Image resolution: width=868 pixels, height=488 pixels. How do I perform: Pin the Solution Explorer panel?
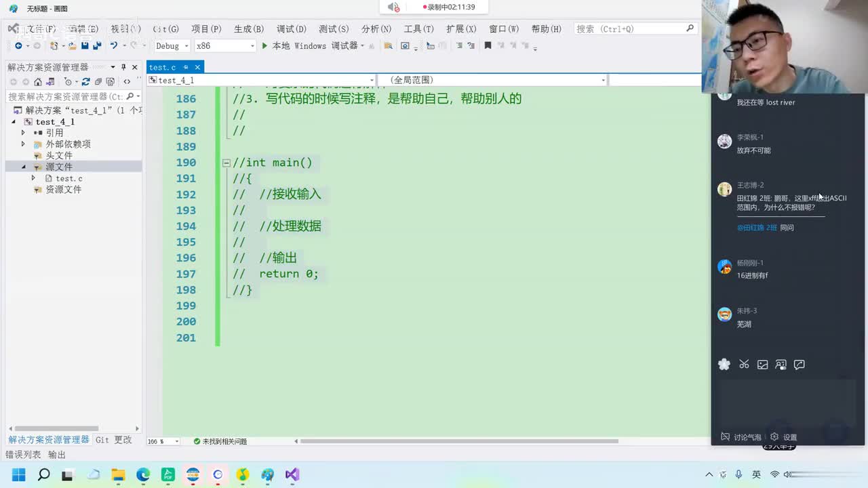pos(123,67)
